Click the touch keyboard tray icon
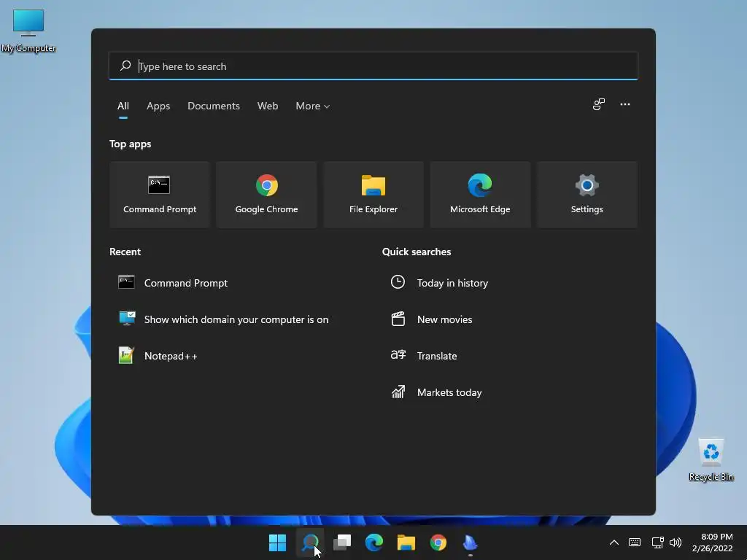The image size is (747, 560). tap(635, 542)
